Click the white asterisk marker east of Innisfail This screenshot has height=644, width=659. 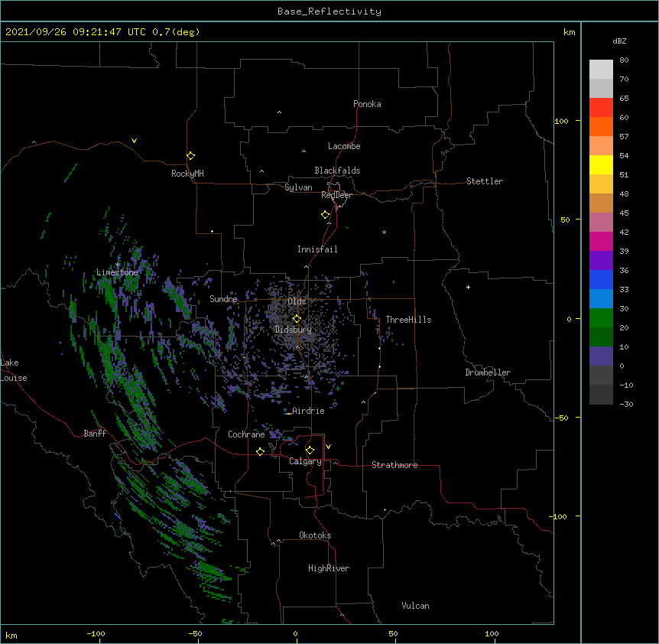[x=384, y=232]
